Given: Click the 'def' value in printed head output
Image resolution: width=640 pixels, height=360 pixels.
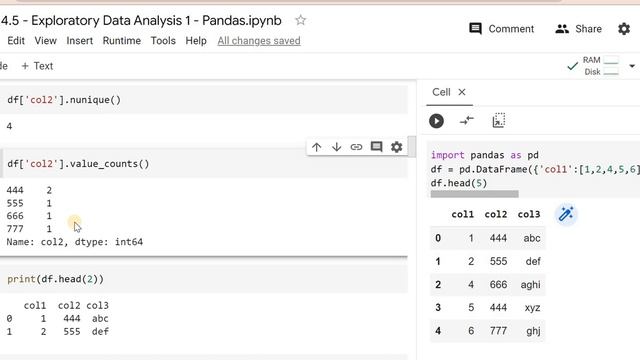Looking at the screenshot, I should tap(100, 331).
